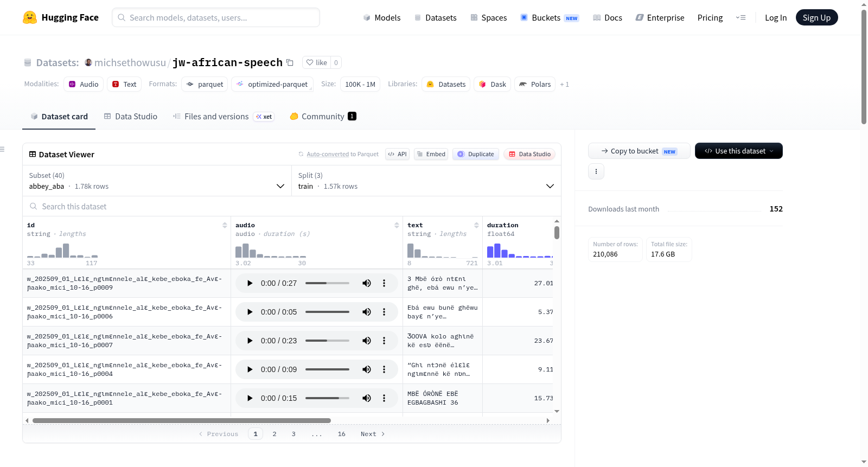Image resolution: width=868 pixels, height=467 pixels.
Task: Seek in the 0:09 audio progress slider
Action: coord(327,369)
